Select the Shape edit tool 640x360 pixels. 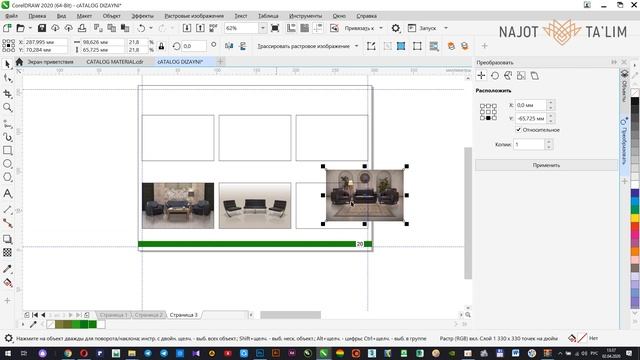pyautogui.click(x=7, y=78)
